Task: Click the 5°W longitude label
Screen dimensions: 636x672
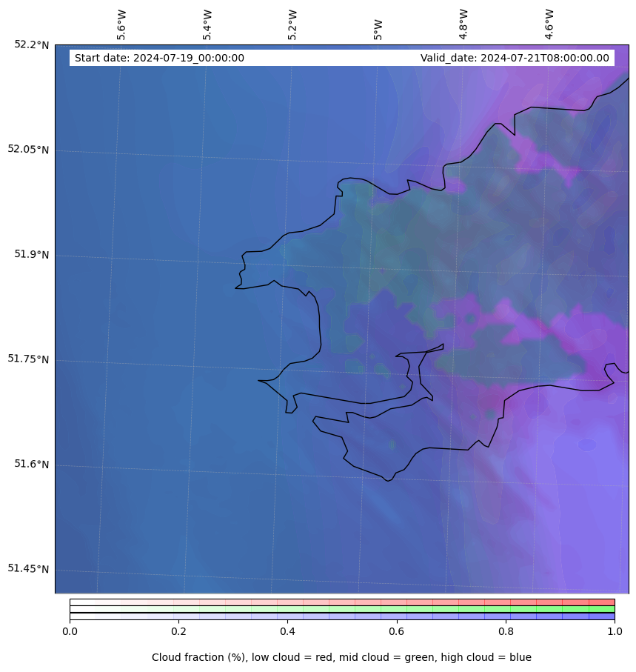Action: coord(378,29)
